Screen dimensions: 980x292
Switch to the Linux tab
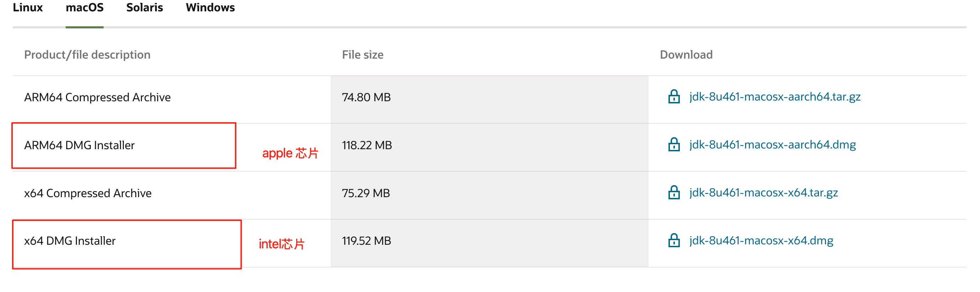[x=28, y=7]
